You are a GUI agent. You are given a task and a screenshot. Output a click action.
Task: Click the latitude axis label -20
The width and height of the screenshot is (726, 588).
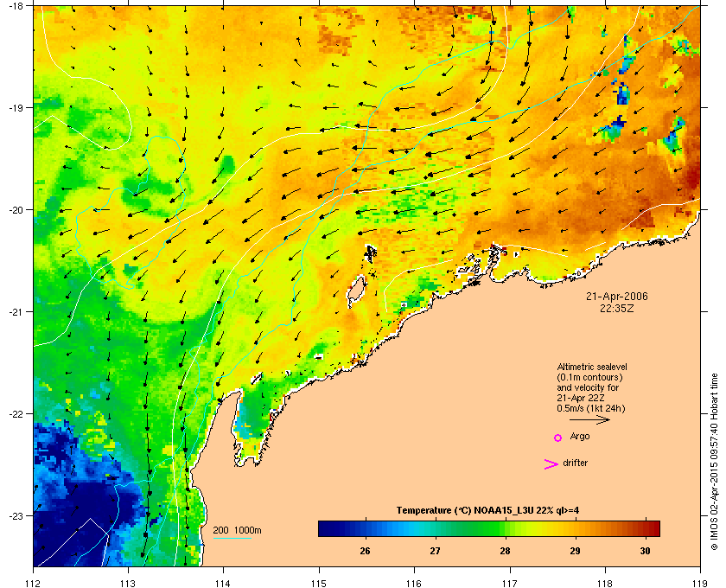16,210
